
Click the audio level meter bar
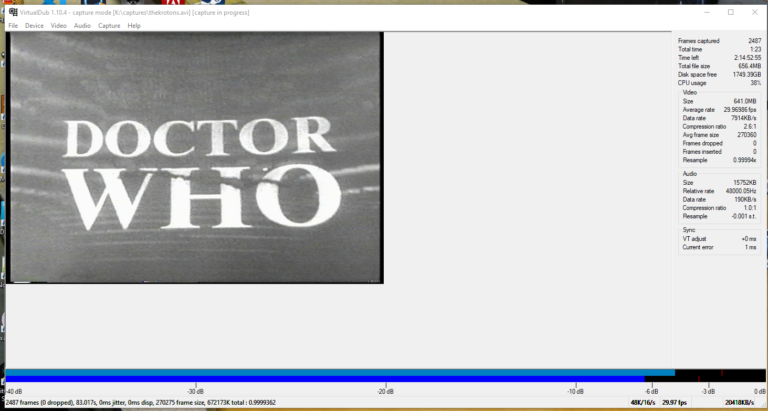(385, 376)
